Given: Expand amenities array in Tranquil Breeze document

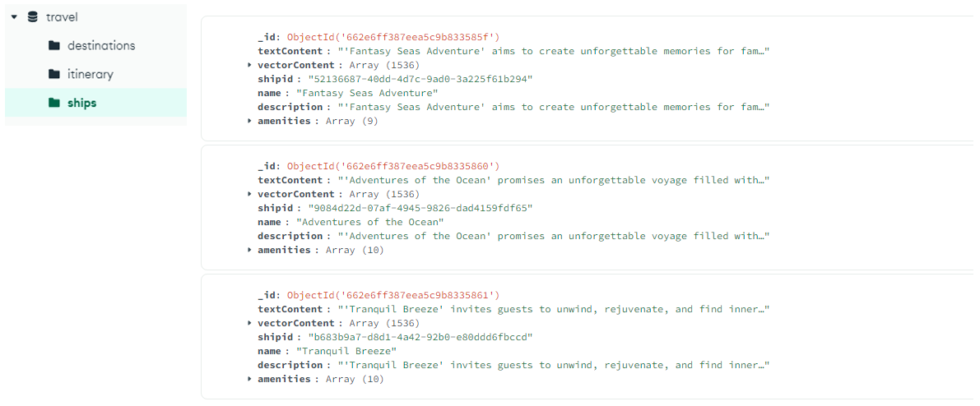Looking at the screenshot, I should (250, 379).
